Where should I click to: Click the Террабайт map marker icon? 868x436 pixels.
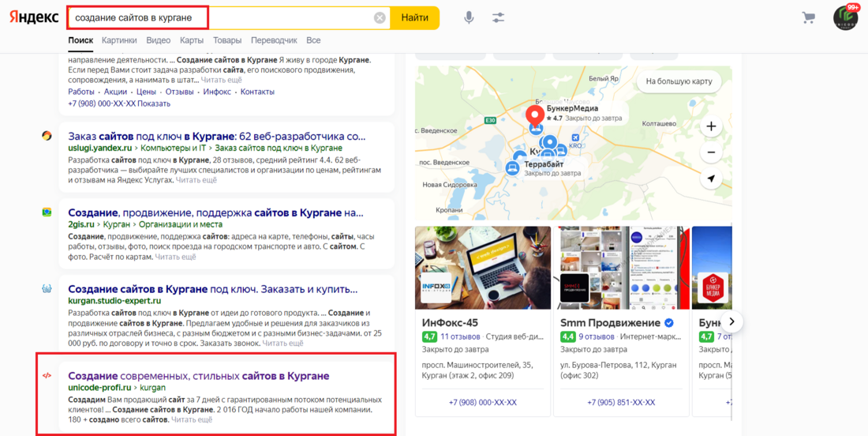tap(513, 168)
